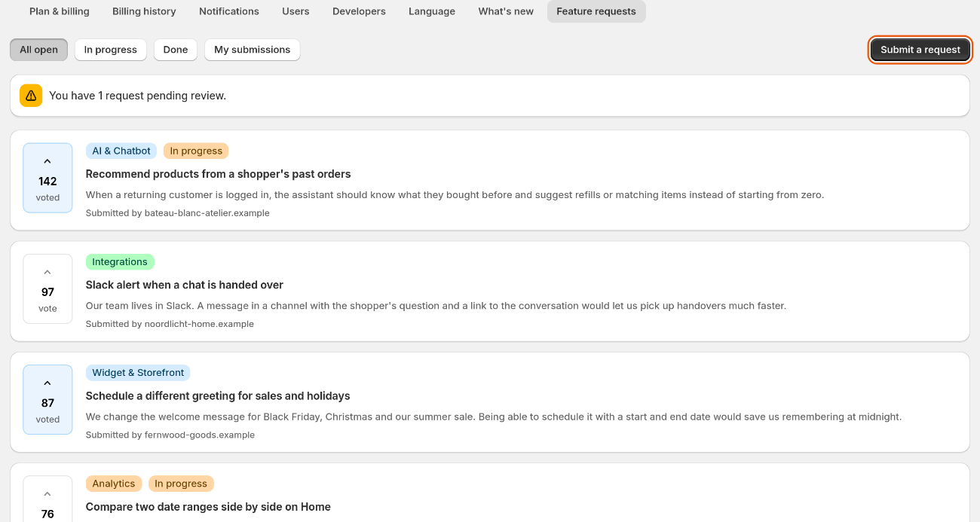
Task: Switch to Billing history tab
Action: pos(144,11)
